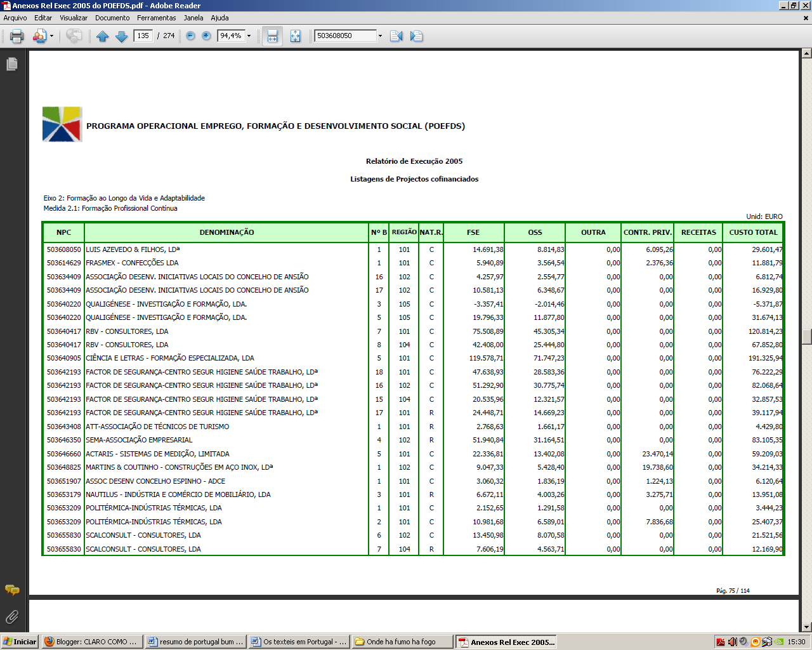Click the Adobe icon in the system tray
Image resolution: width=812 pixels, height=650 pixels.
pos(721,642)
